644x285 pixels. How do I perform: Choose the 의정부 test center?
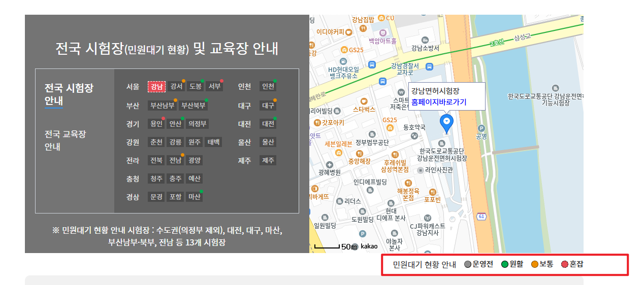point(197,124)
